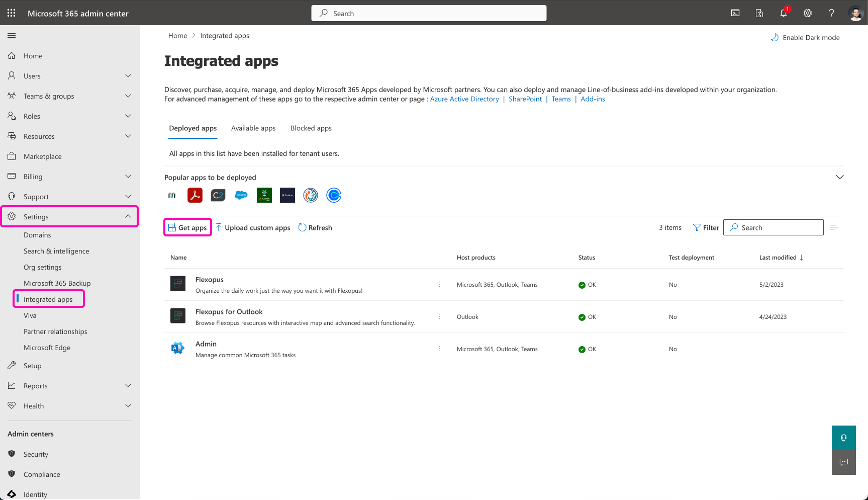Switch to the Blocked apps tab
This screenshot has height=500, width=868.
pyautogui.click(x=311, y=128)
